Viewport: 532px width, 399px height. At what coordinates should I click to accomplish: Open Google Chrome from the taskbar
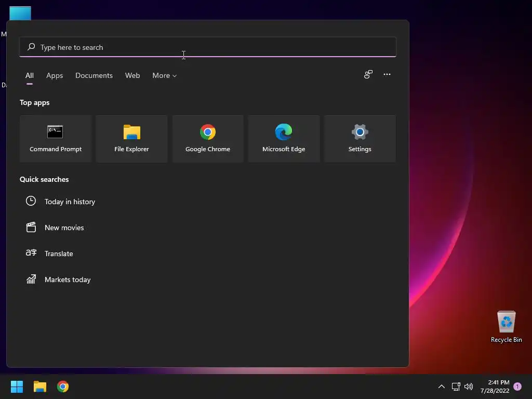tap(63, 387)
